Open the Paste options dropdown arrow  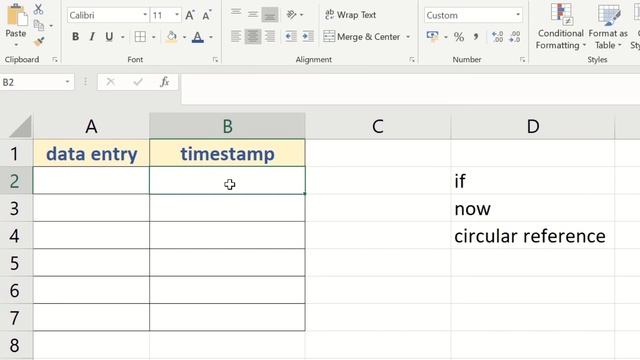tap(16, 45)
